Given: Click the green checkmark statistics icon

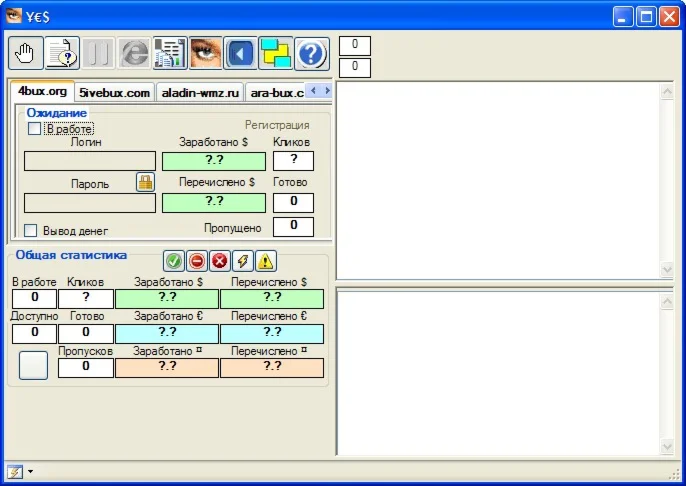Looking at the screenshot, I should [x=174, y=261].
